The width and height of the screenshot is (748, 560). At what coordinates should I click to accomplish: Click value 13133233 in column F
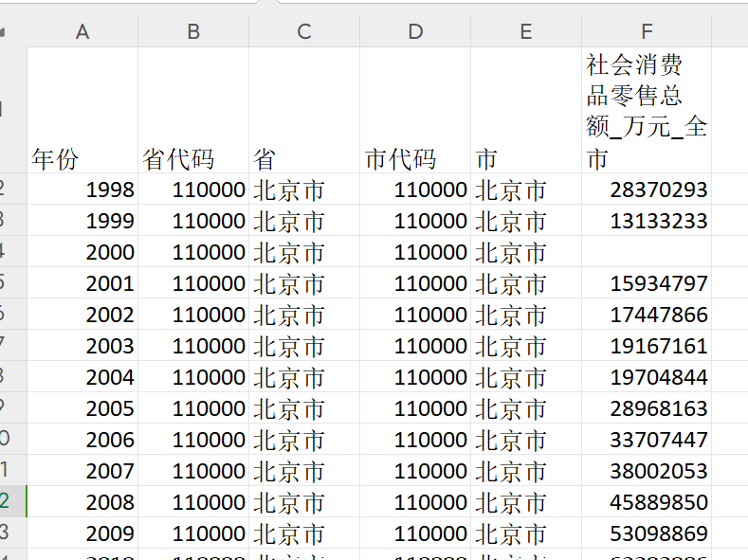pos(647,220)
